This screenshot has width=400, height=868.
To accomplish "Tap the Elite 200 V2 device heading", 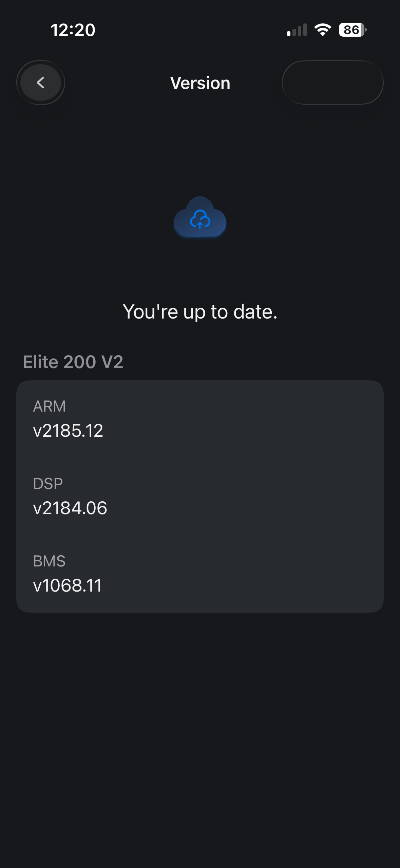I will (x=73, y=362).
